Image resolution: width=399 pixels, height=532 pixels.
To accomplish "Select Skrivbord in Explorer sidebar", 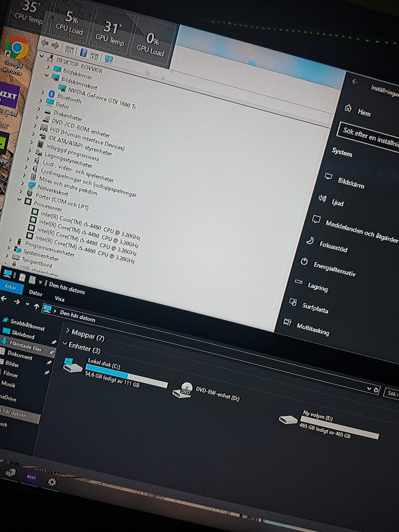I will 19,333.
